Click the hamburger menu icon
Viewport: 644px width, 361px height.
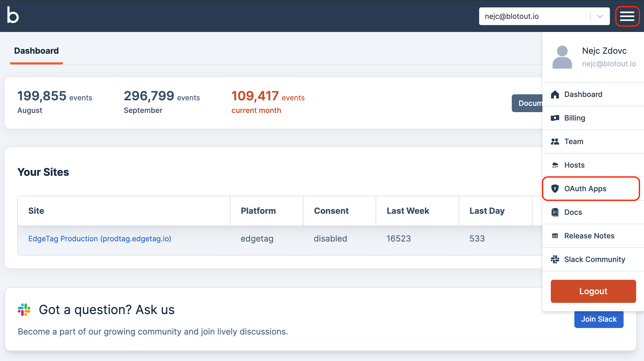(627, 16)
